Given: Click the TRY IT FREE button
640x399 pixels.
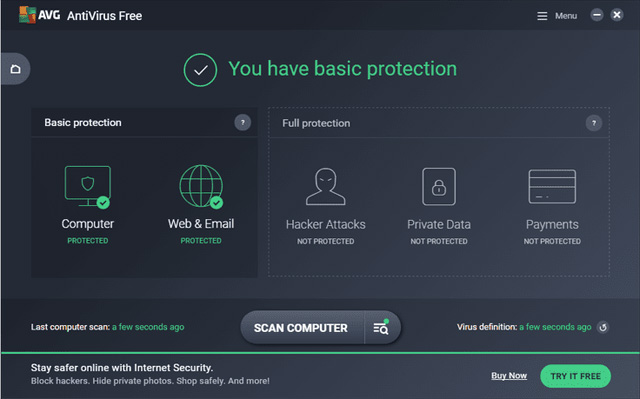Looking at the screenshot, I should coord(576,376).
